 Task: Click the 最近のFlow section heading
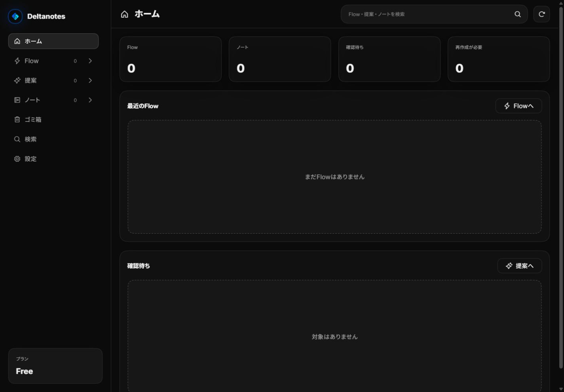pyautogui.click(x=143, y=106)
